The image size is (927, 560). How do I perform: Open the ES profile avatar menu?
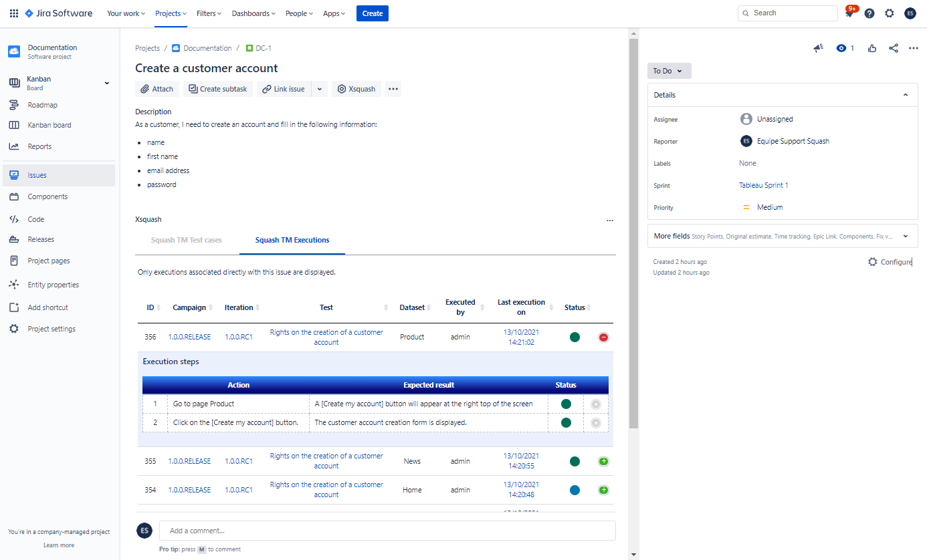(910, 13)
